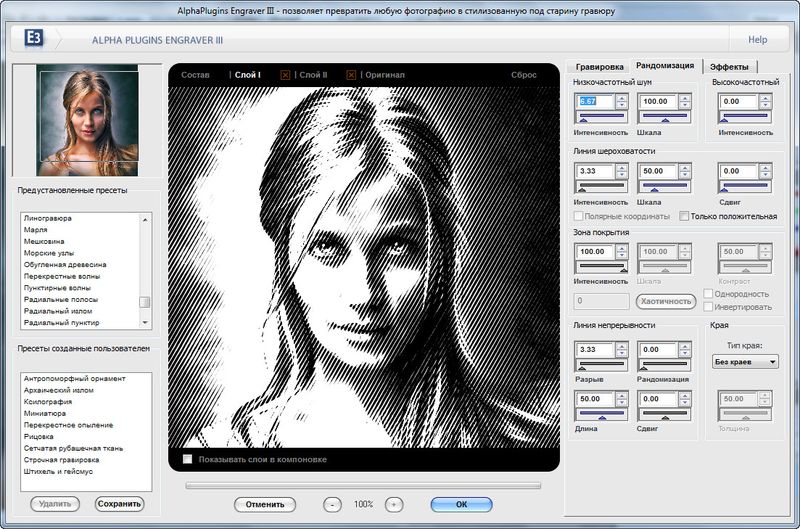Click the Хаотичность button
Screen dimensions: 800x529
[x=666, y=301]
